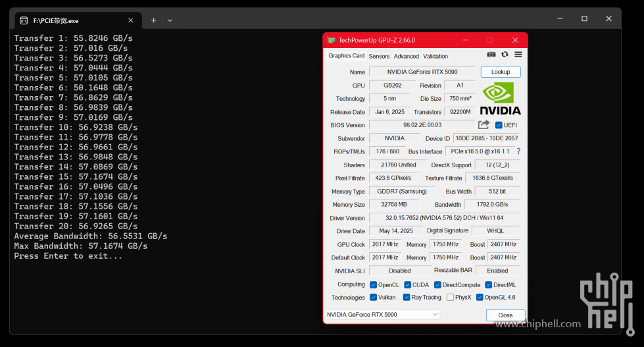Toggle the CUDA checkbox
The image size is (644, 347).
[407, 285]
